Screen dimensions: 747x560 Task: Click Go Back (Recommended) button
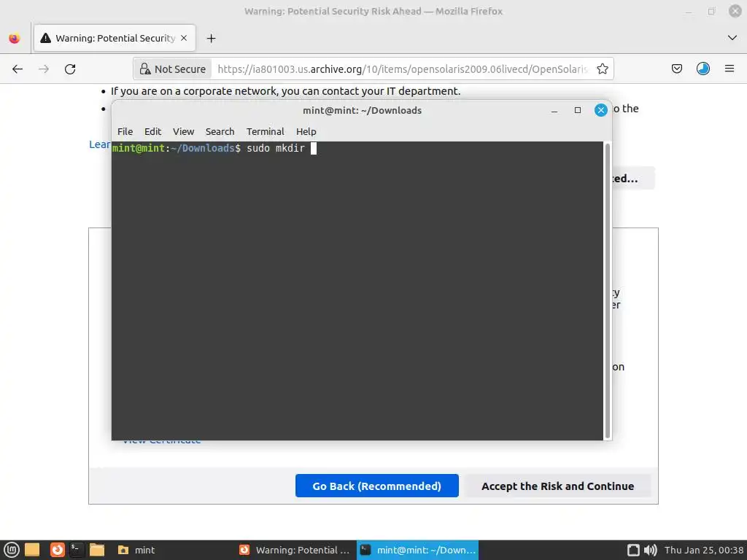click(x=377, y=486)
